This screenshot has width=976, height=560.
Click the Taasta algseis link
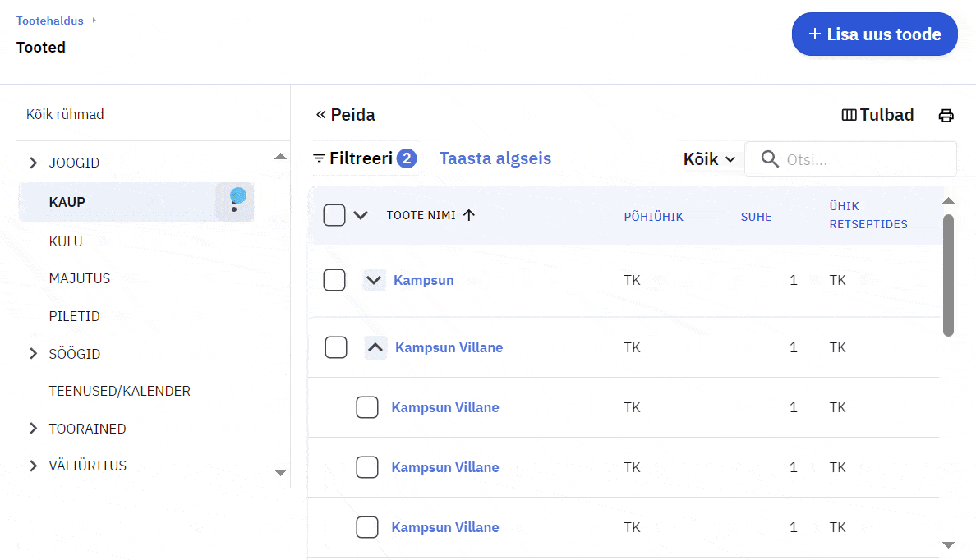[495, 158]
